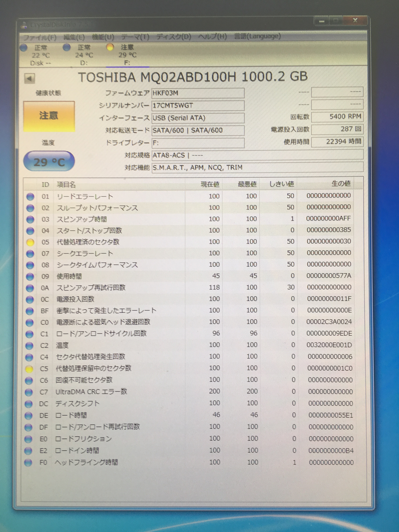Click the 最悪値 column header
Screen dimensions: 399x532
[247, 184]
